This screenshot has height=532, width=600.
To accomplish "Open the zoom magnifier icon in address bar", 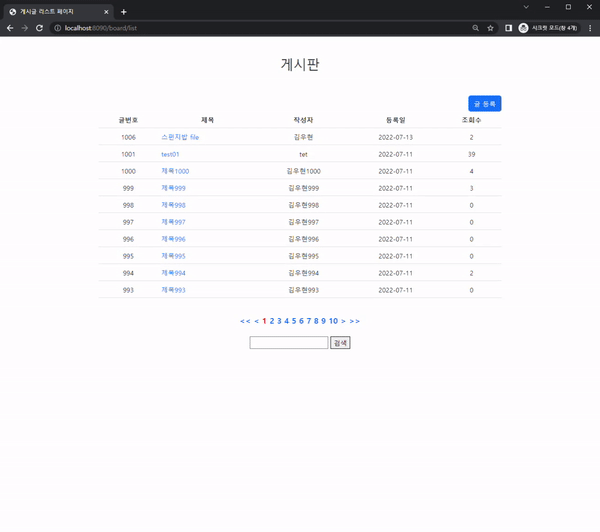I will pos(476,28).
